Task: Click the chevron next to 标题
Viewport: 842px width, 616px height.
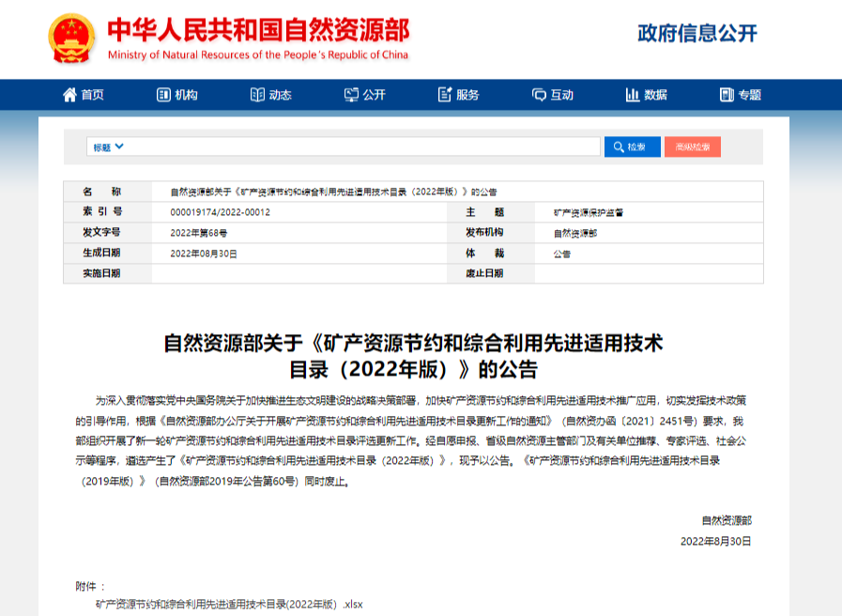Action: [x=119, y=147]
